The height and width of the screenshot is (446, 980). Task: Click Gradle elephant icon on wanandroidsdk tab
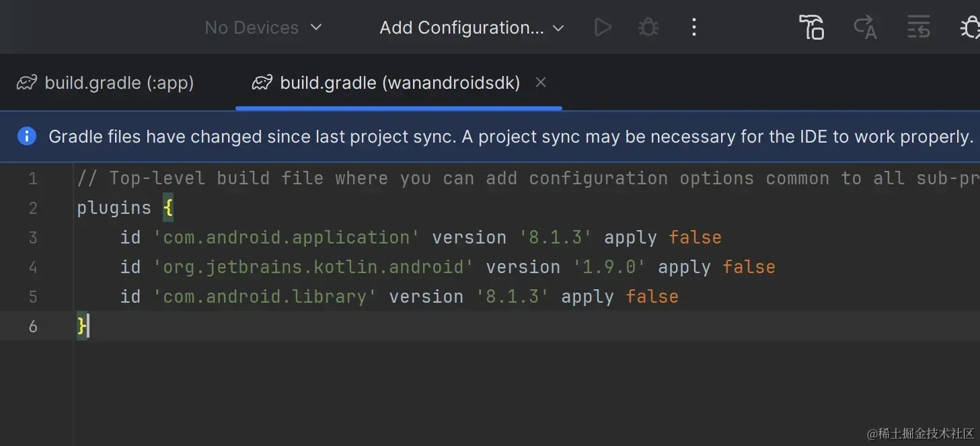[x=262, y=83]
